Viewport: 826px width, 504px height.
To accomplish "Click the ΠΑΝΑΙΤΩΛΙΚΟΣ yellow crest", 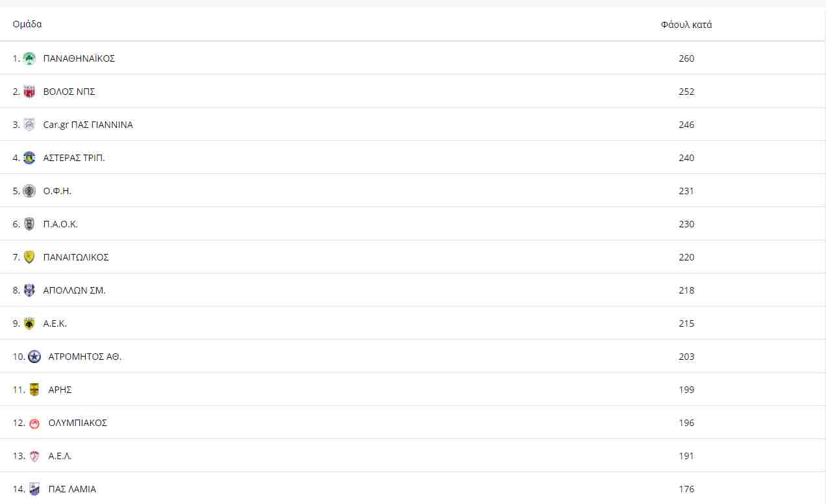I will coord(29,257).
